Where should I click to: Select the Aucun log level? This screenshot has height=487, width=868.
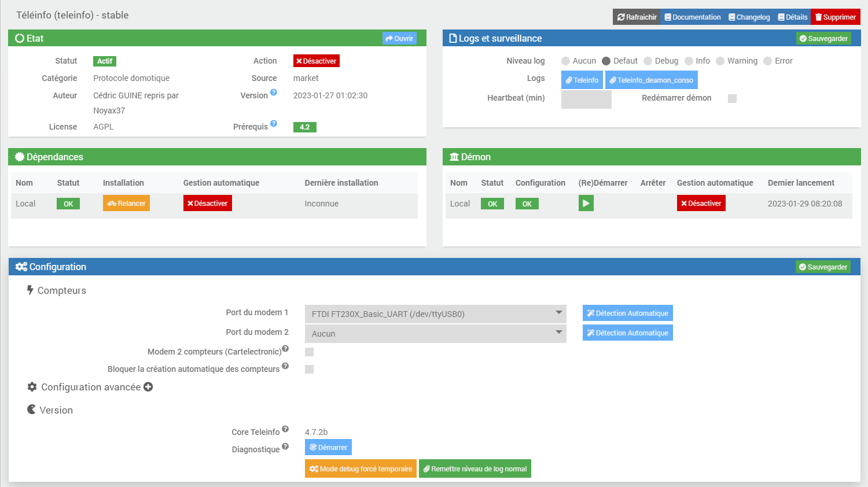pyautogui.click(x=565, y=61)
